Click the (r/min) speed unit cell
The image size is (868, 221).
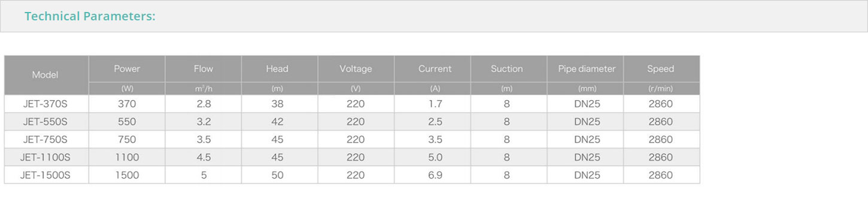[661, 89]
